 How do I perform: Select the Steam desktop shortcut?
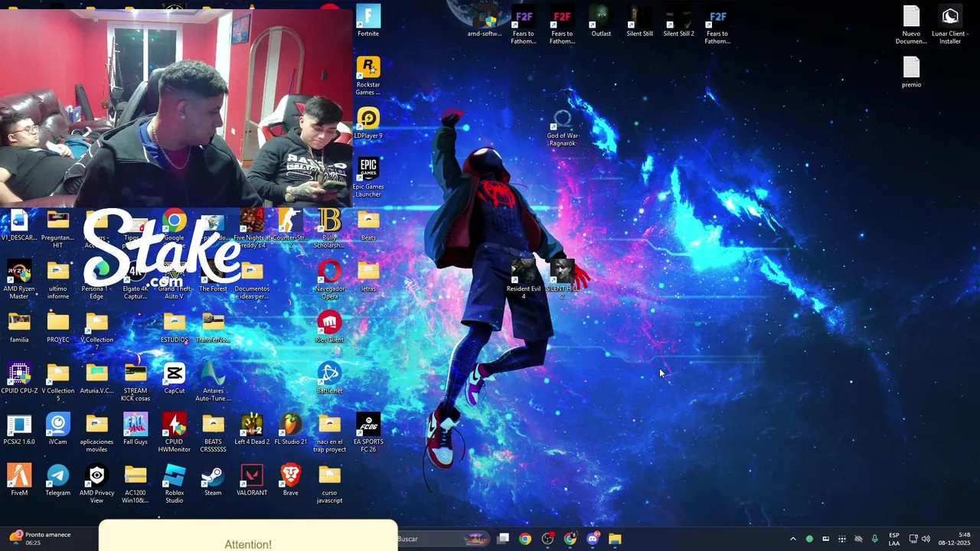pos(213,481)
